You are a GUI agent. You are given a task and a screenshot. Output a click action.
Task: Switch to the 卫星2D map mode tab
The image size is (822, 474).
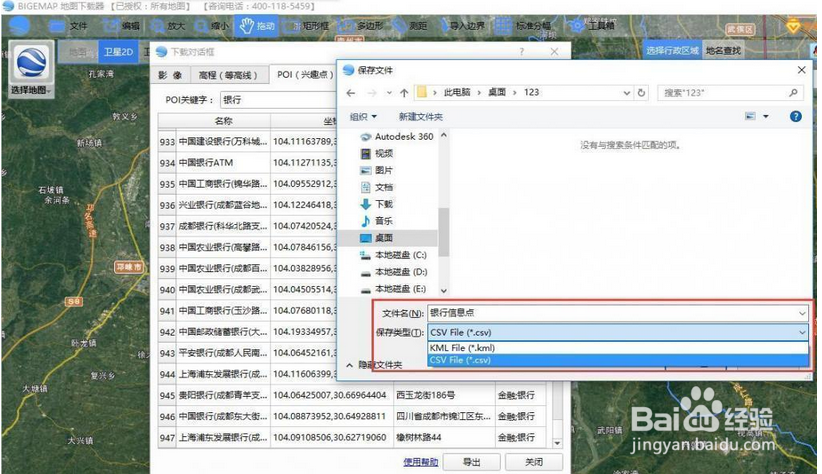point(118,51)
